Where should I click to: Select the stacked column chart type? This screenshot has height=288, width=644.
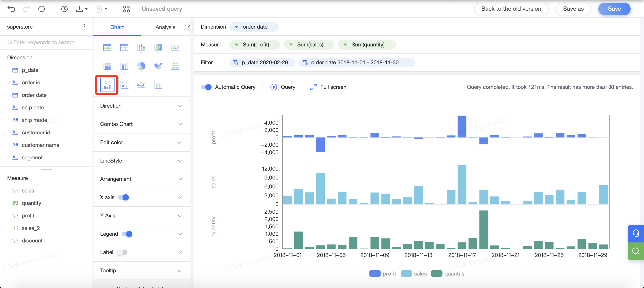(x=141, y=47)
